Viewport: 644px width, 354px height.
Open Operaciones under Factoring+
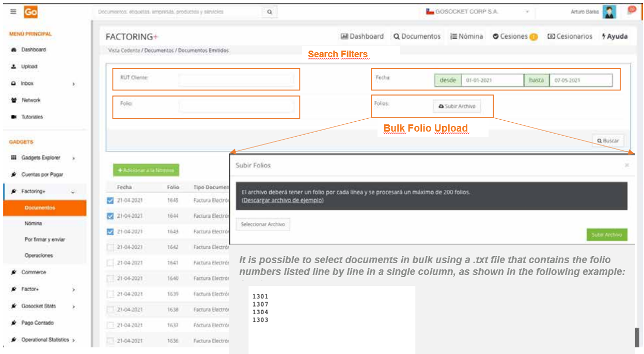point(39,255)
